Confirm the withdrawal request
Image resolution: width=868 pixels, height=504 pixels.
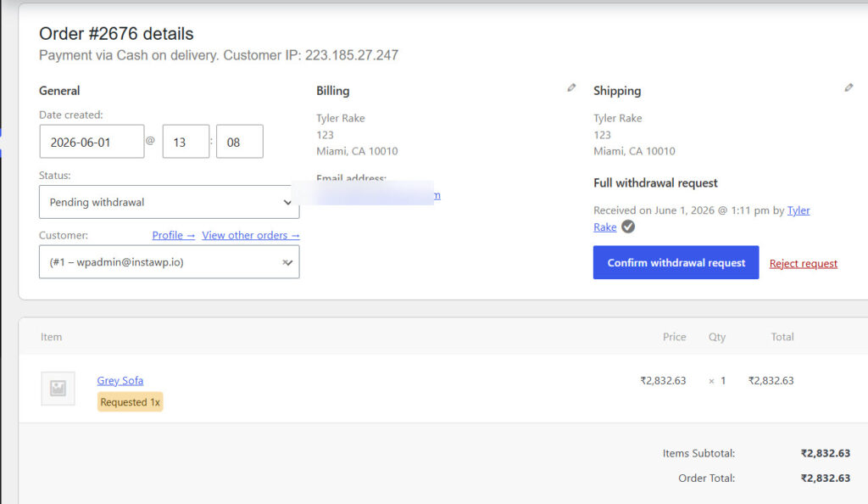676,262
